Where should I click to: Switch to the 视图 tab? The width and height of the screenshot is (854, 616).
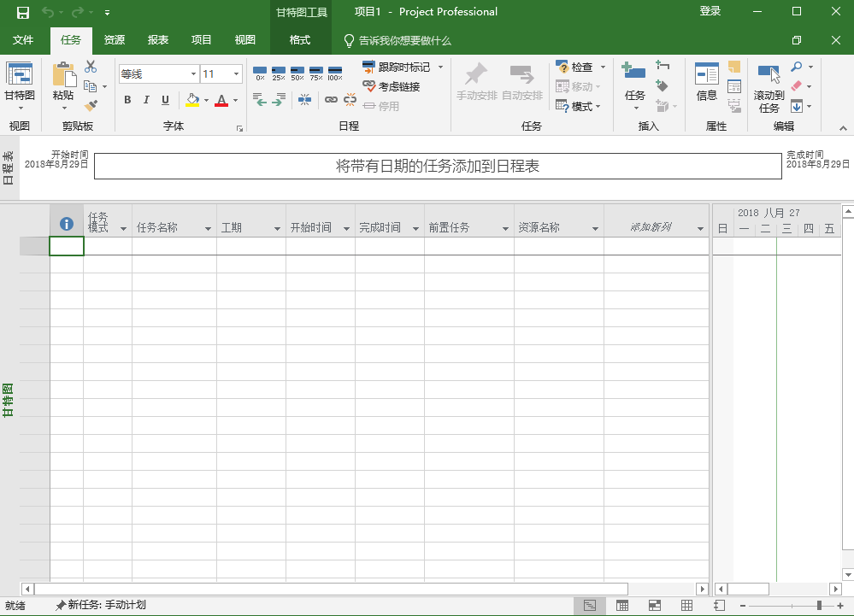244,39
